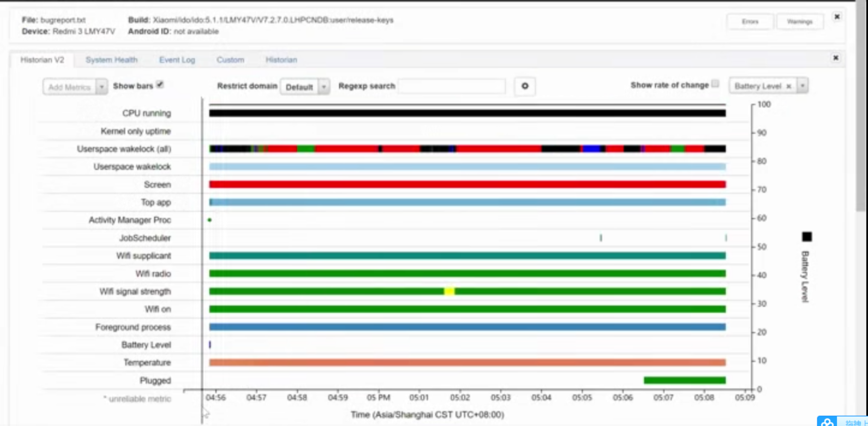Image resolution: width=868 pixels, height=426 pixels.
Task: Enable Show rate of change checkbox
Action: 715,84
